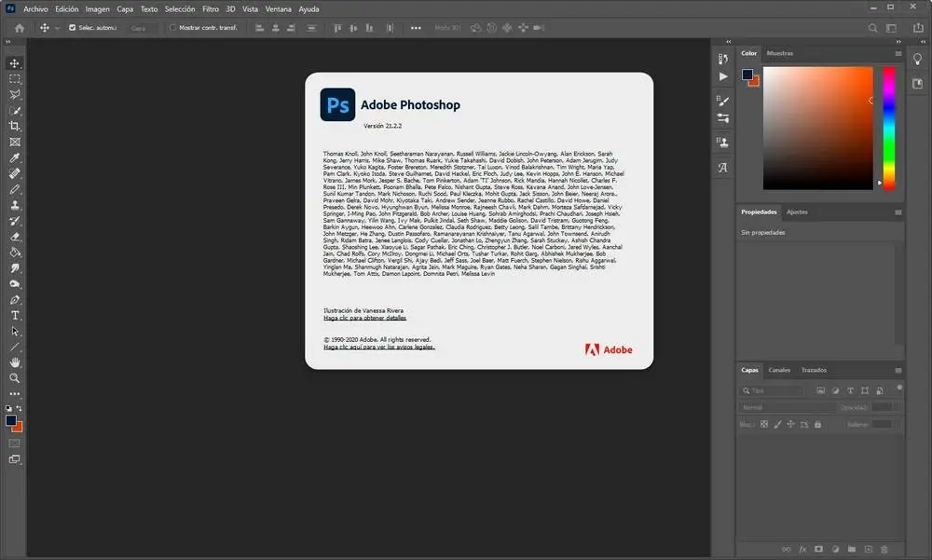Select the Pen tool
Screen dimensions: 932x560
(15, 300)
